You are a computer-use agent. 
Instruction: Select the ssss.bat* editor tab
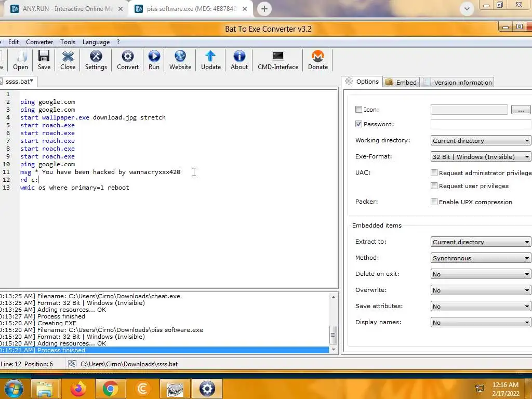pos(18,82)
